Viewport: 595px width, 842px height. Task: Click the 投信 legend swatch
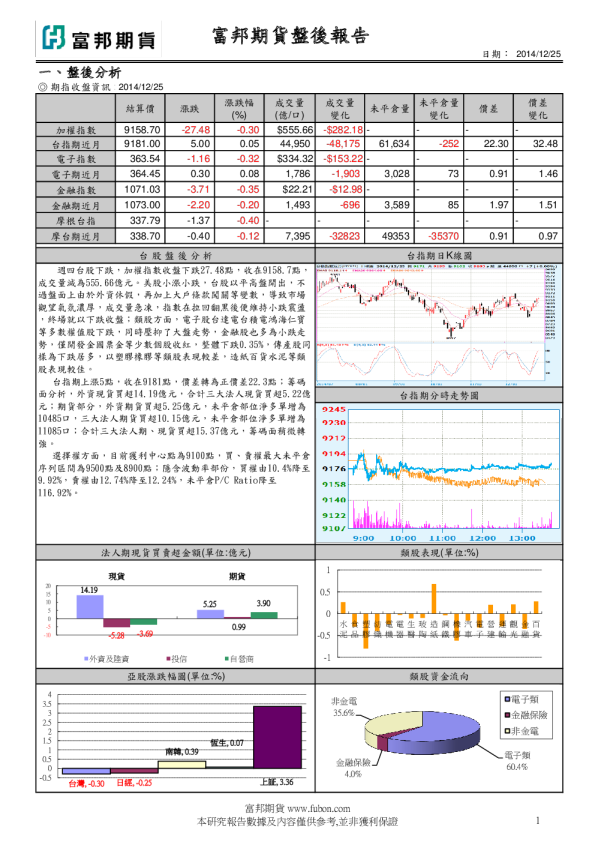(168, 659)
